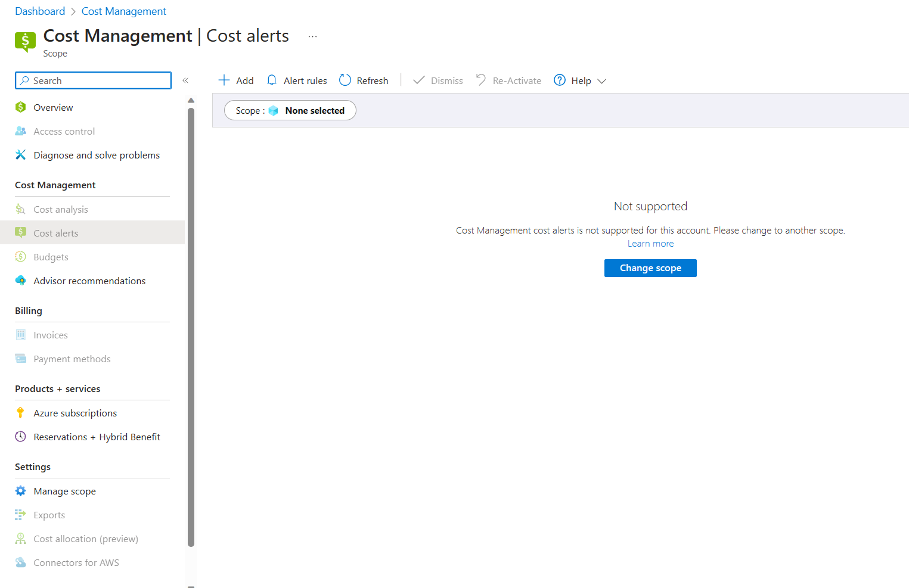The width and height of the screenshot is (909, 588).
Task: Click the Cost Management dollar logo icon
Action: [x=25, y=42]
